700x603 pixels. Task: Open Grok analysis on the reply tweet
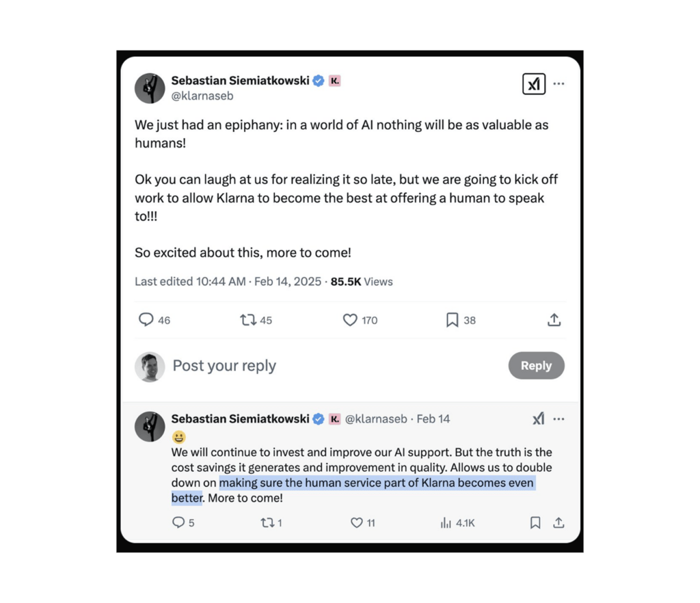(539, 418)
